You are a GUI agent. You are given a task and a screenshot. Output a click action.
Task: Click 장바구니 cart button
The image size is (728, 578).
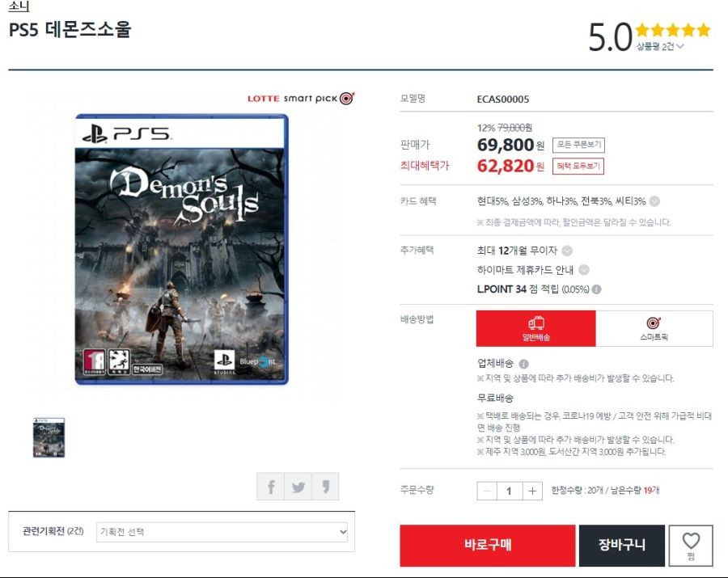click(x=622, y=546)
